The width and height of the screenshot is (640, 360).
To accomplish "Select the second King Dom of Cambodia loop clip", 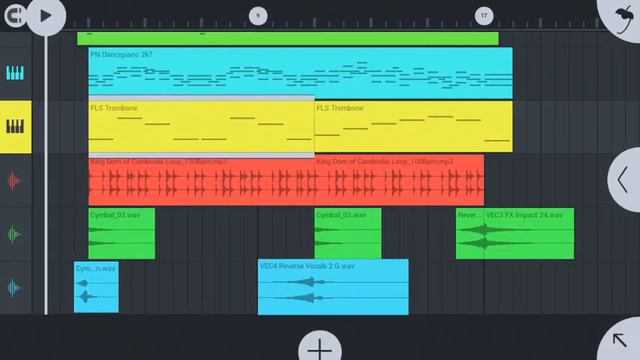I will (x=399, y=180).
